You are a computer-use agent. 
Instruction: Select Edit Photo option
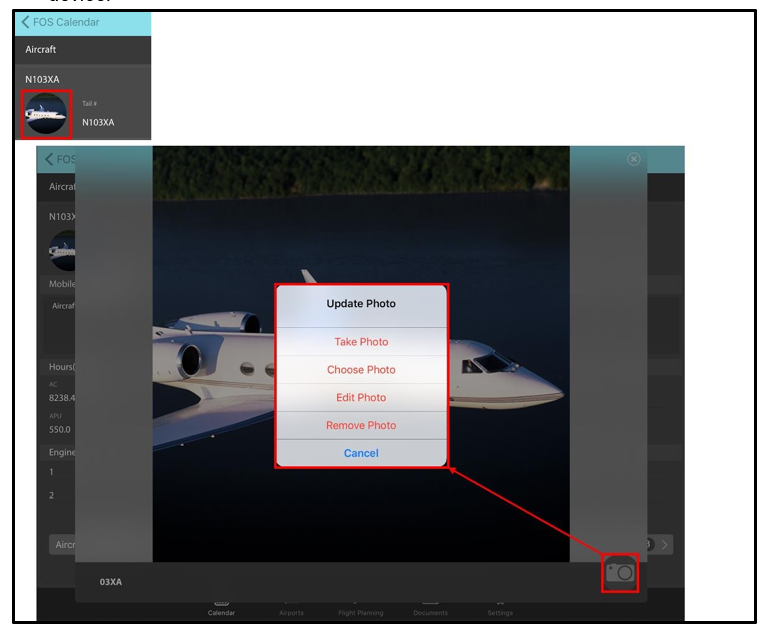point(361,398)
